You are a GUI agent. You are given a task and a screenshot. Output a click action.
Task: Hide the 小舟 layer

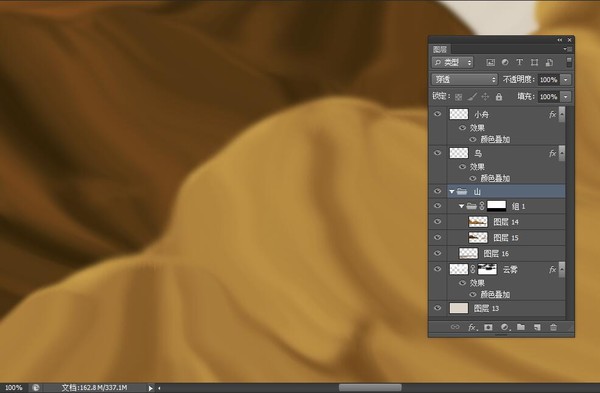click(437, 114)
